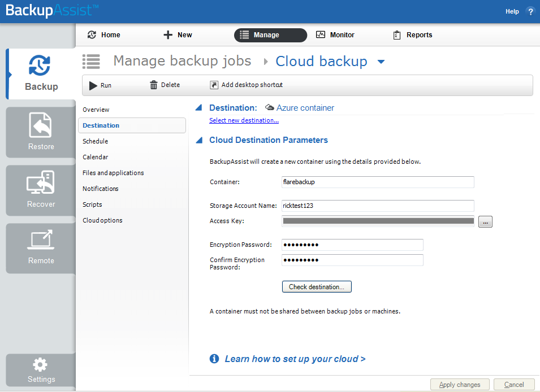Select the Destination menu item
Screen dimensions: 540x392
(x=132, y=125)
